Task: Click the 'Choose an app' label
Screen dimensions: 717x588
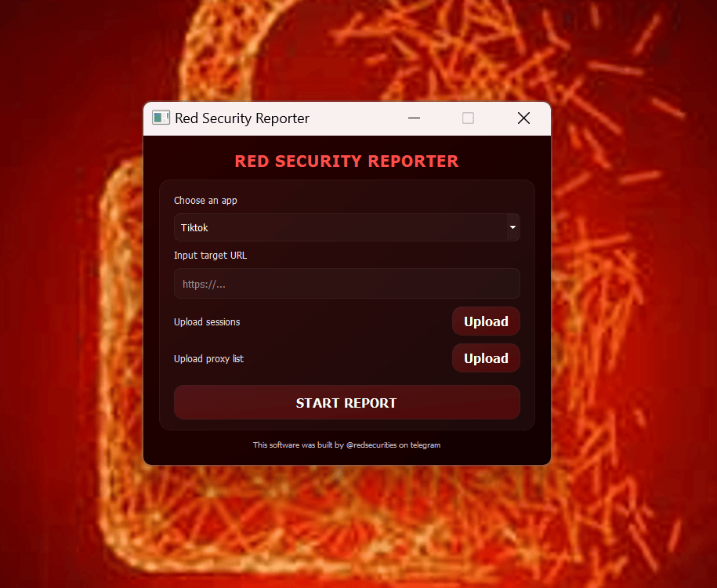Action: click(205, 201)
